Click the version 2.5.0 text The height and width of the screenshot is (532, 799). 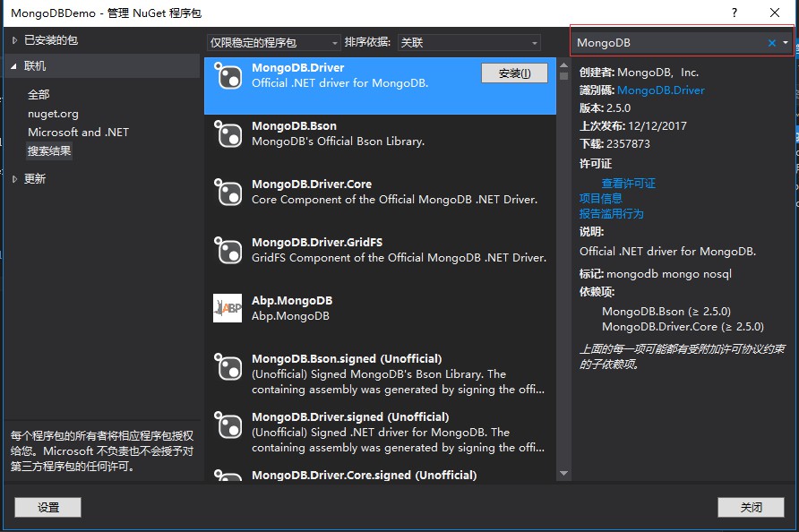coord(618,108)
